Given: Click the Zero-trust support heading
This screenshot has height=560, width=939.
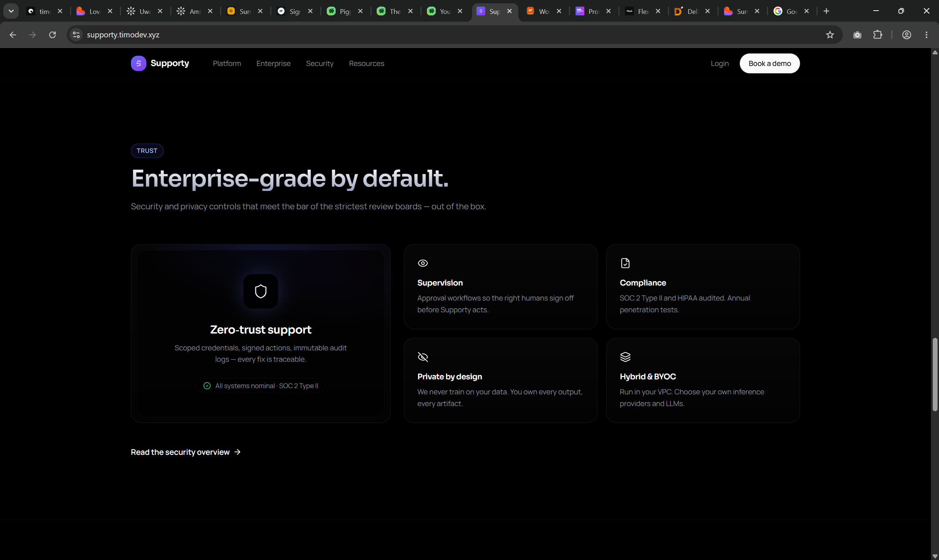Looking at the screenshot, I should [260, 329].
